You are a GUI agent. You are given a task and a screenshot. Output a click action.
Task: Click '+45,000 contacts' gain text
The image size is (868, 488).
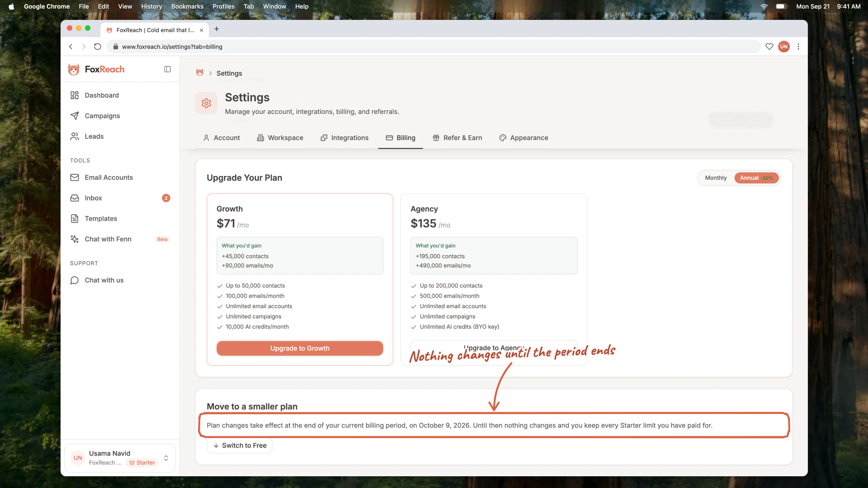[x=245, y=256]
